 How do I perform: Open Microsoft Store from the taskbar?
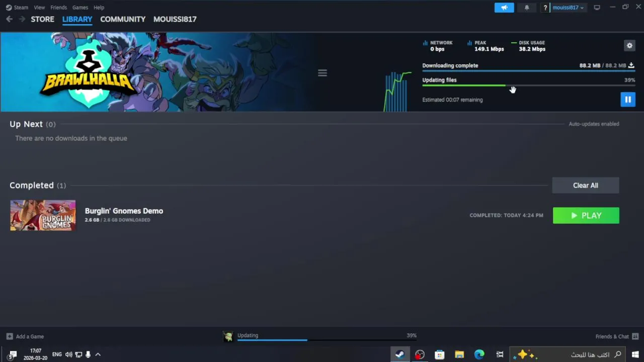(439, 354)
